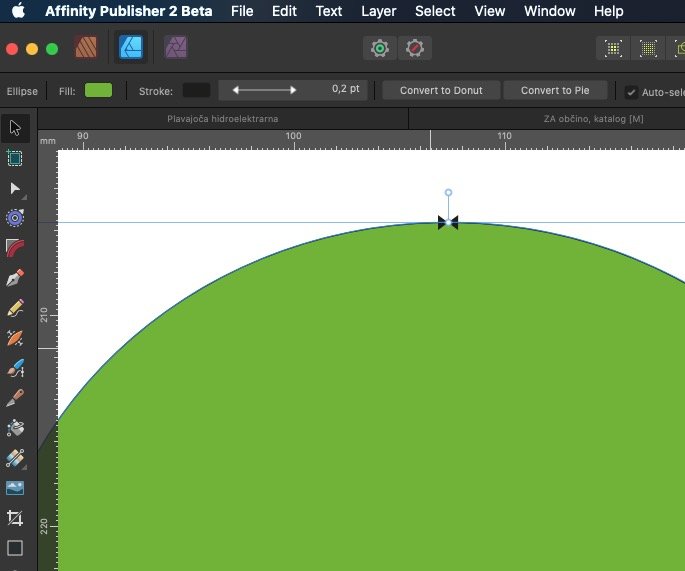
Task: Select the Knife tool
Action: click(x=15, y=398)
